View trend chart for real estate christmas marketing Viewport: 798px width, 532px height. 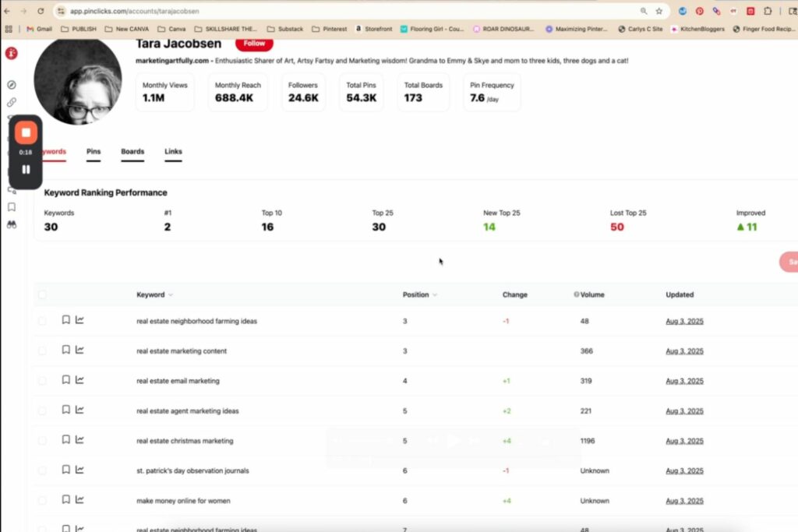(79, 439)
